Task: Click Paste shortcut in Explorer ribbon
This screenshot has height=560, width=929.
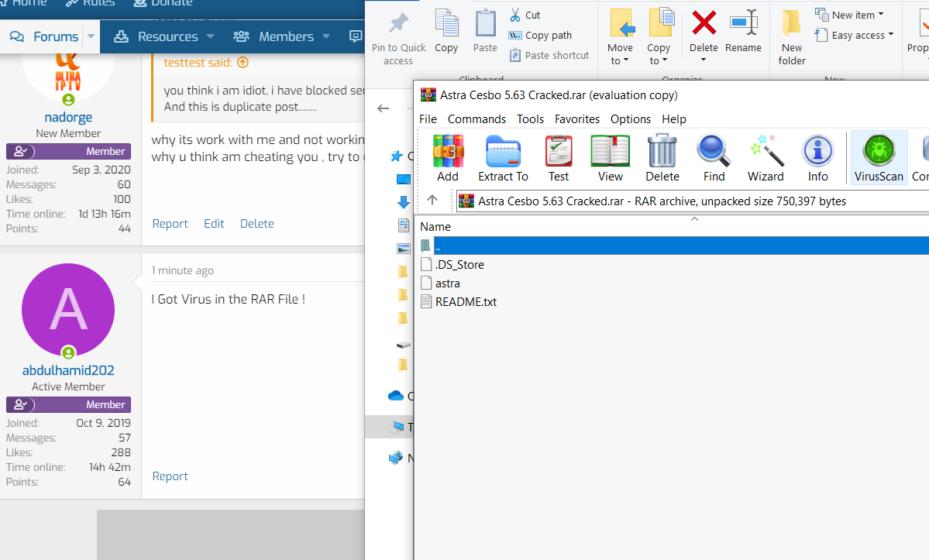Action: tap(549, 56)
